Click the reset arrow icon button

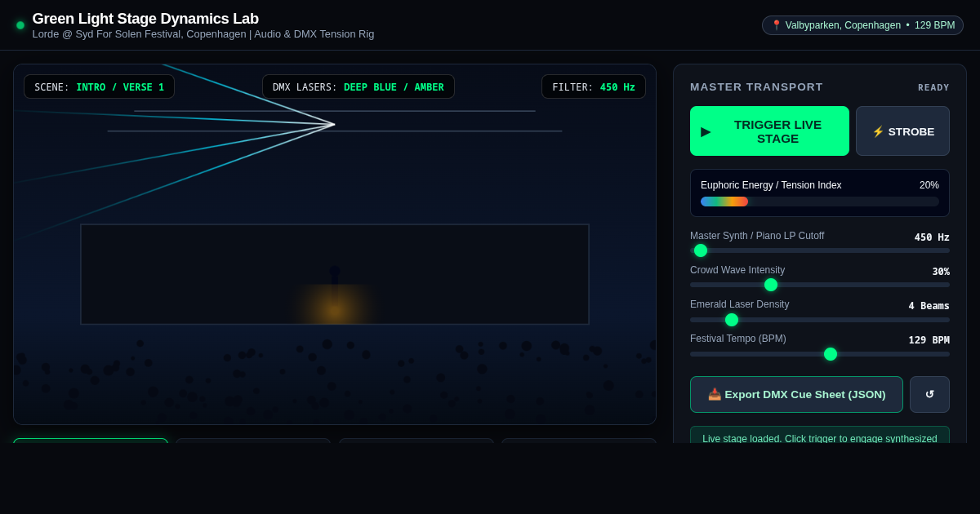929,394
